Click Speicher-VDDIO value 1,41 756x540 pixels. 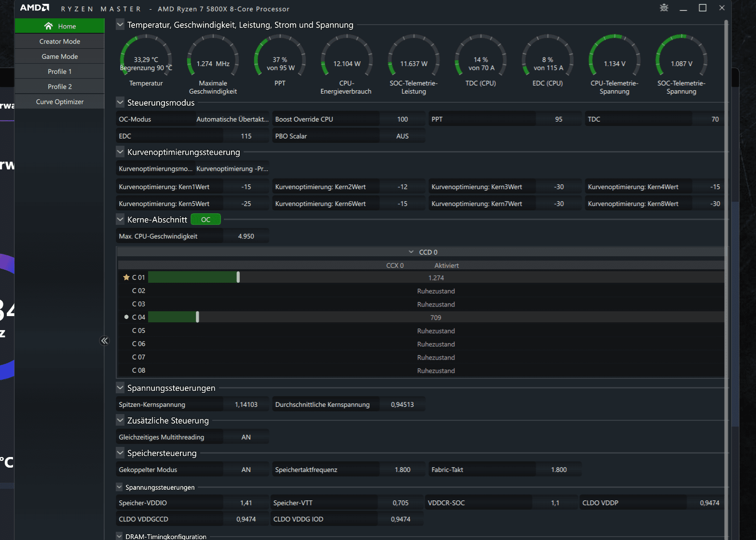246,503
